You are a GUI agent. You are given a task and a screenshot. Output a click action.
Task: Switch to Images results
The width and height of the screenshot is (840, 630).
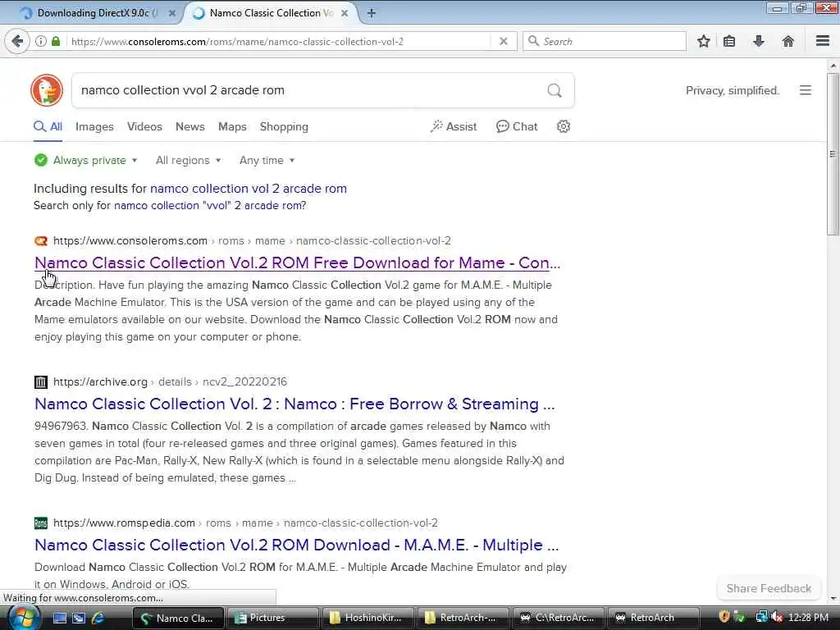94,127
